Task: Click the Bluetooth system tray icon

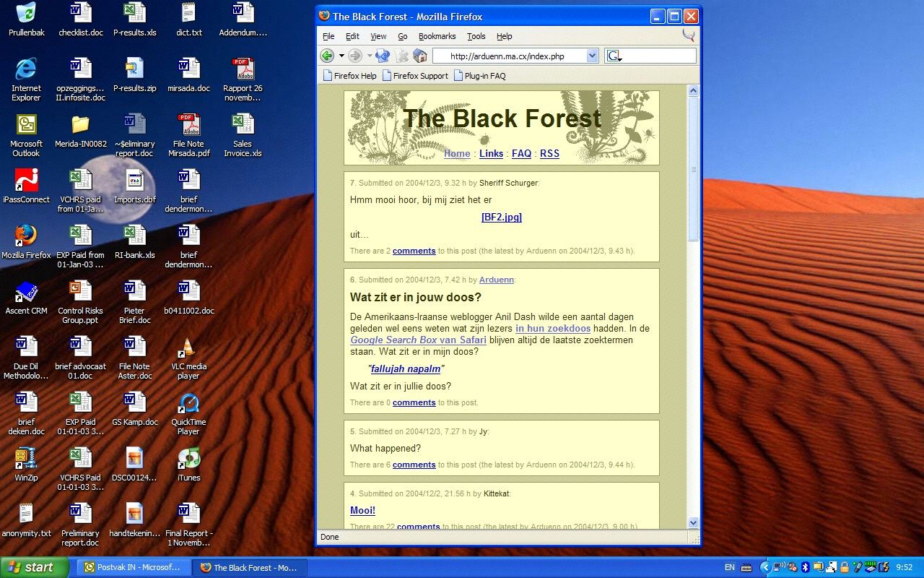Action: (804, 567)
